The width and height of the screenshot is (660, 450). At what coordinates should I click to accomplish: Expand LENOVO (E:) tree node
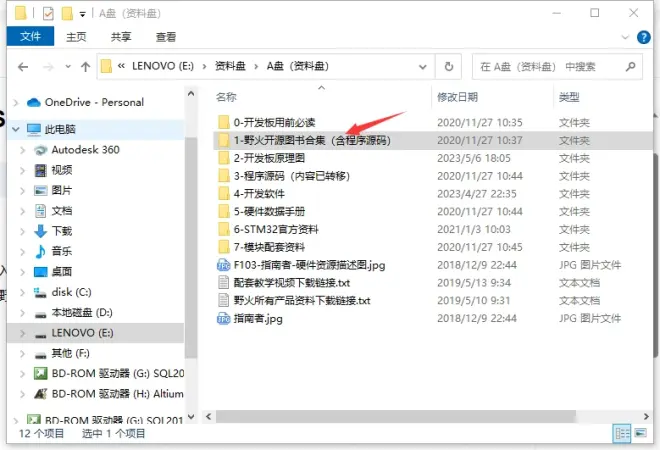point(22,333)
